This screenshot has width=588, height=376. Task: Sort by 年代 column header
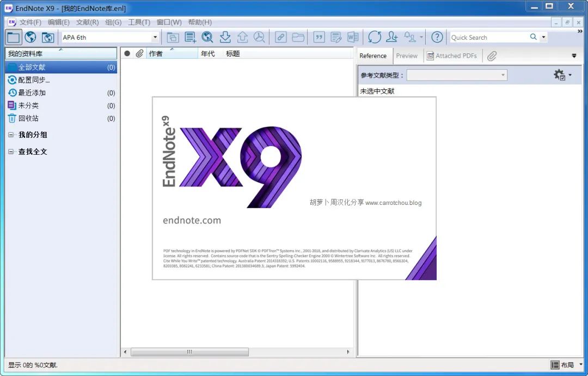click(210, 53)
